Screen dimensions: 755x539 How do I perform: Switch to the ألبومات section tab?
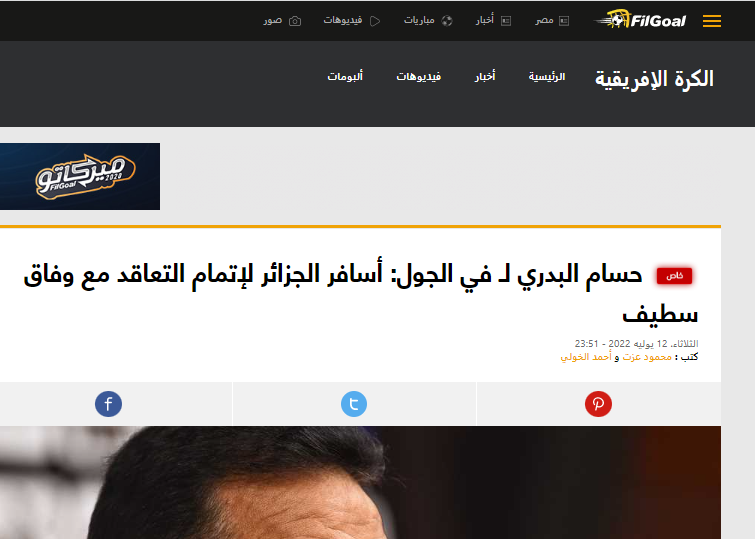tap(345, 77)
